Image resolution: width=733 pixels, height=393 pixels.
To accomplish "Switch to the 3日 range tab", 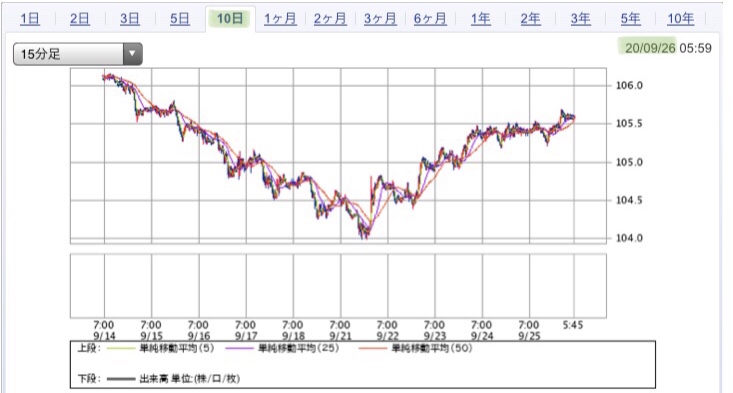I will click(130, 19).
